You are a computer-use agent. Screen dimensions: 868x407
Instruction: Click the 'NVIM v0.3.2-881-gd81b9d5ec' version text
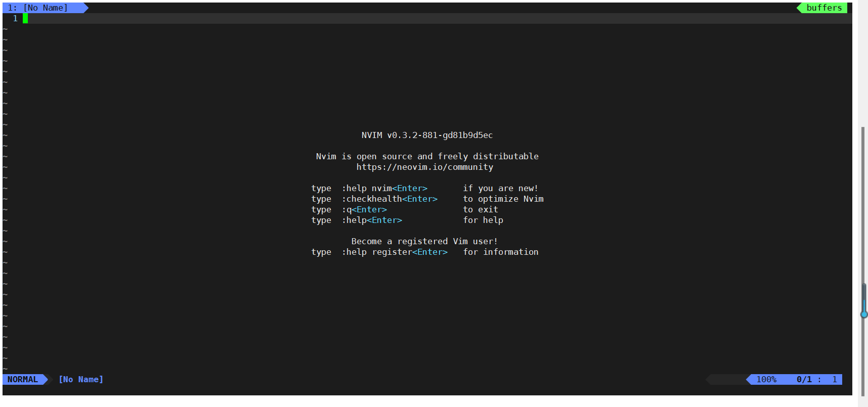click(x=427, y=135)
